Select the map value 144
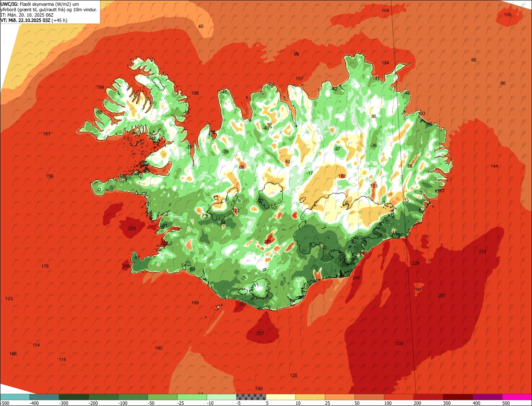 pos(494,166)
